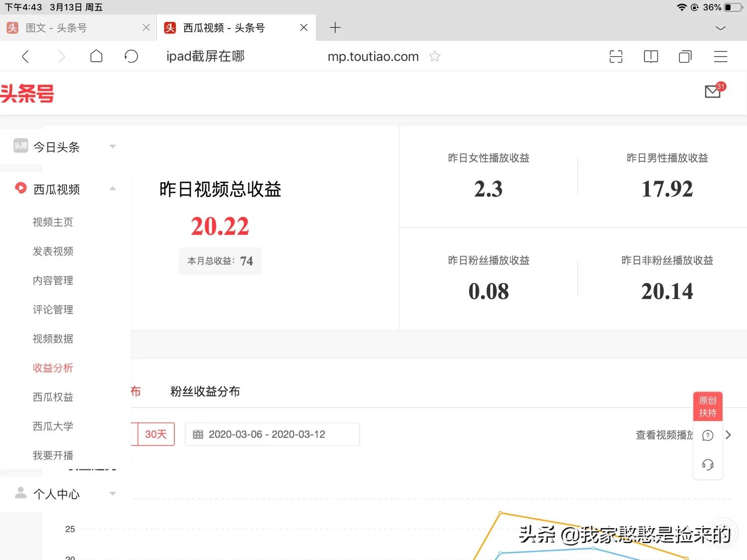Toggle the bookmark star in address bar
The width and height of the screenshot is (747, 560).
pyautogui.click(x=434, y=56)
